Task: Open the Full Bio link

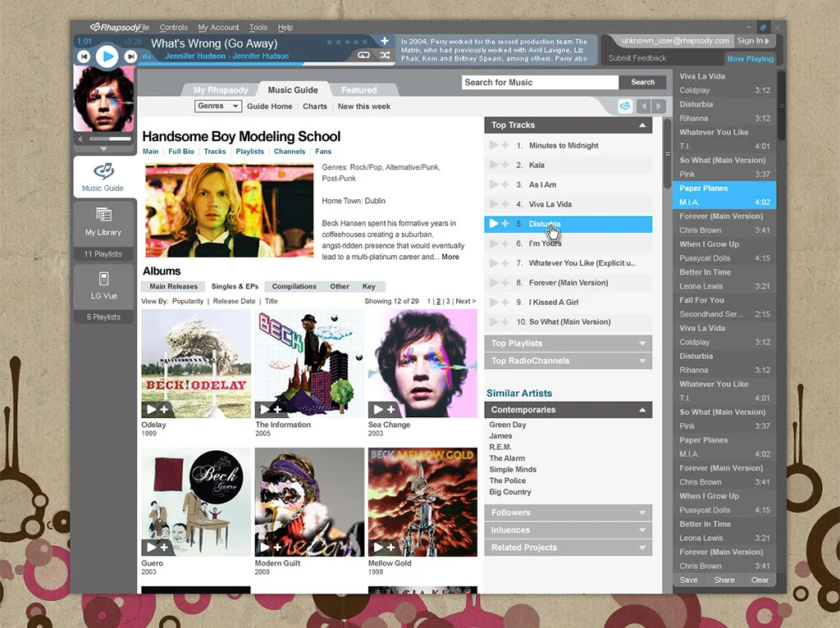Action: tap(181, 152)
